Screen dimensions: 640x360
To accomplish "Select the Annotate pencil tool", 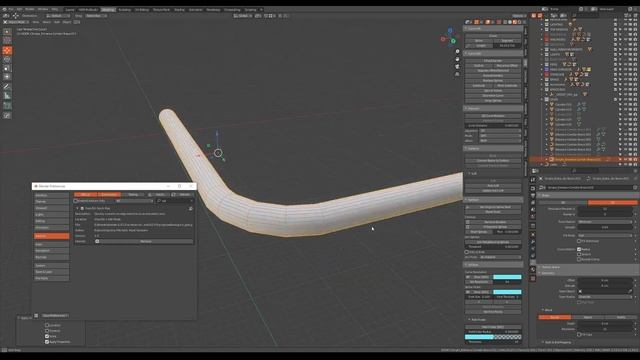I will (x=7, y=87).
